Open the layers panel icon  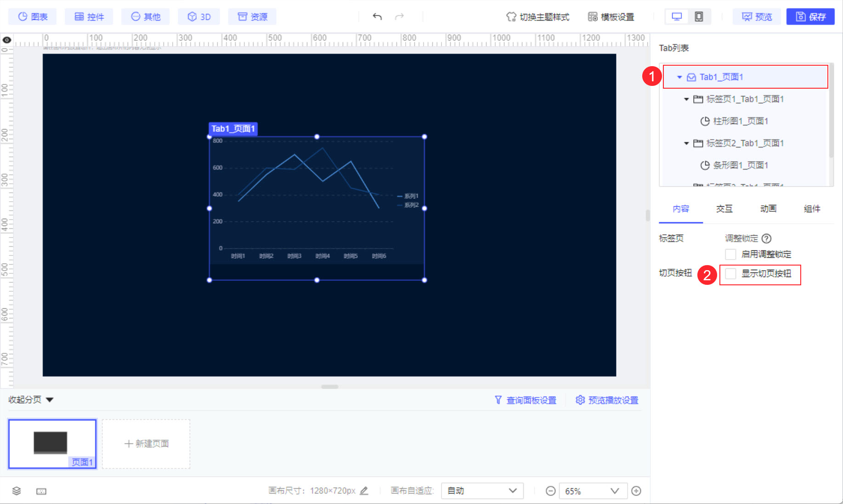point(17,491)
